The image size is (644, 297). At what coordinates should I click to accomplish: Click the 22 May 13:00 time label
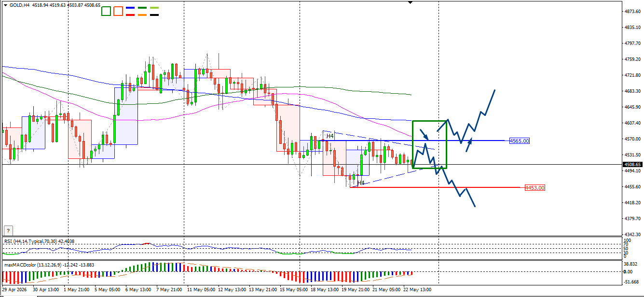tap(418, 290)
